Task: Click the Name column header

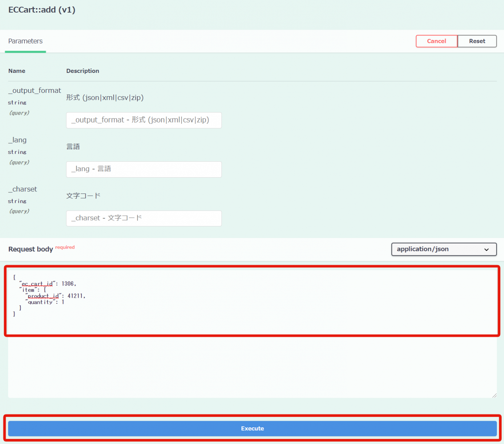Action: (x=17, y=71)
